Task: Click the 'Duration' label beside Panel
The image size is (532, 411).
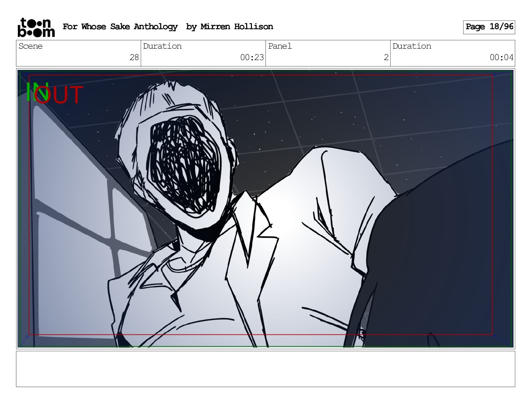Action: [x=412, y=46]
